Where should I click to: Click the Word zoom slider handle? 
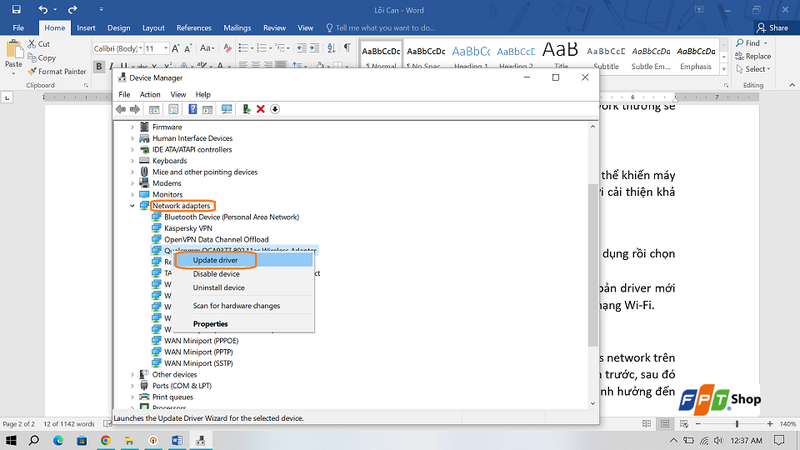(737, 423)
